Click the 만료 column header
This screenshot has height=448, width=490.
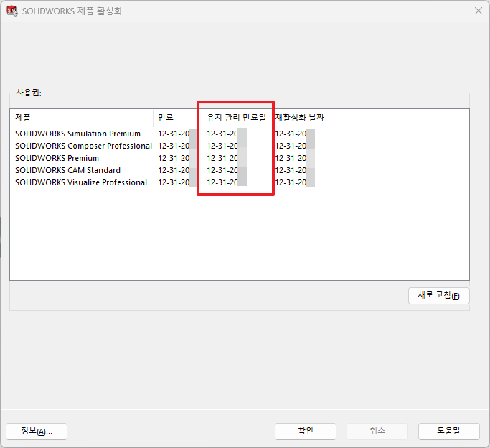177,118
